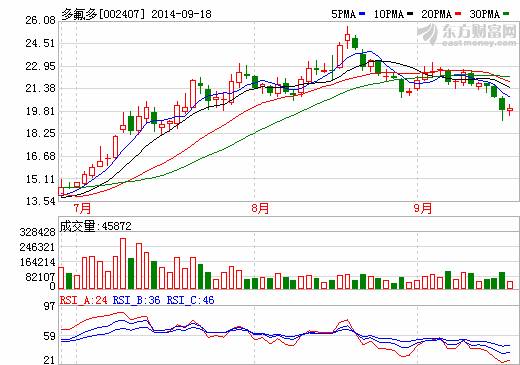
Task: Click the RSI_C:46 indicator label
Action: coord(190,300)
